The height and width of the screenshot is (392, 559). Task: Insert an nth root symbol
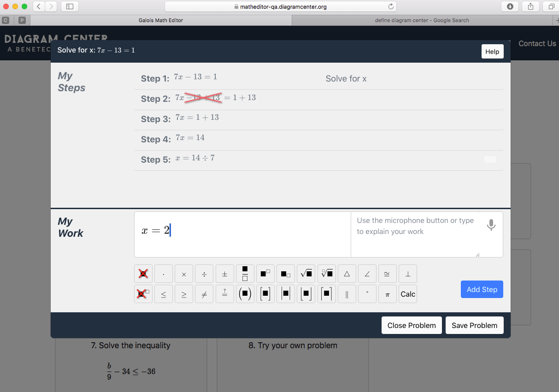coord(326,273)
